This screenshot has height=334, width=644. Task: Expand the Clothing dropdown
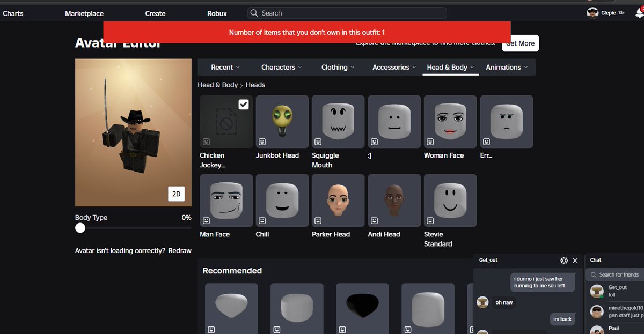point(338,67)
